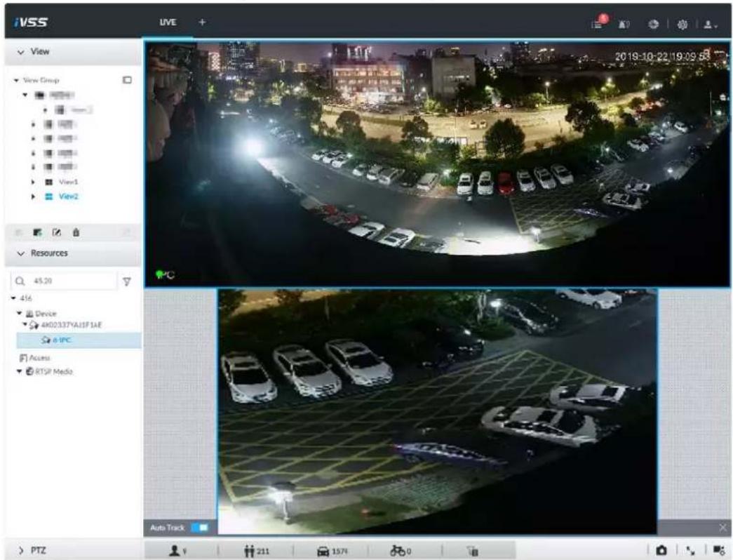Select the lower zoomed parking lot view
Viewport: 733px width, 560px height.
[x=437, y=411]
